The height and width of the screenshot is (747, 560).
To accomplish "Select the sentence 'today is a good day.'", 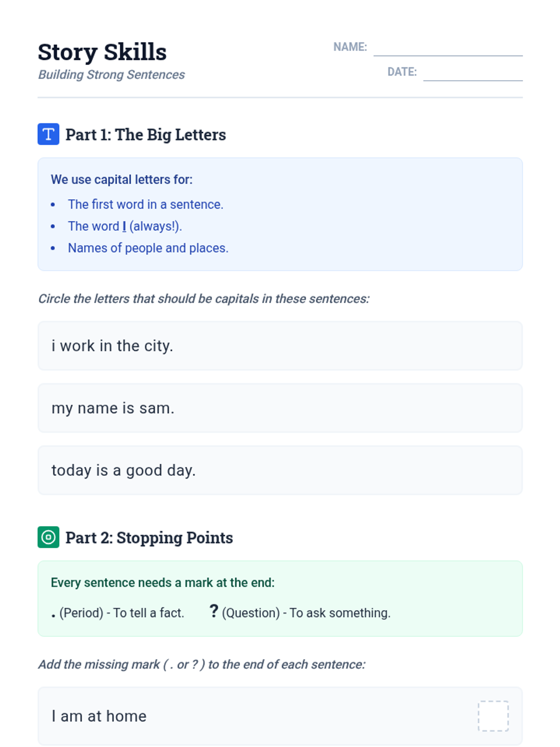I will (123, 470).
